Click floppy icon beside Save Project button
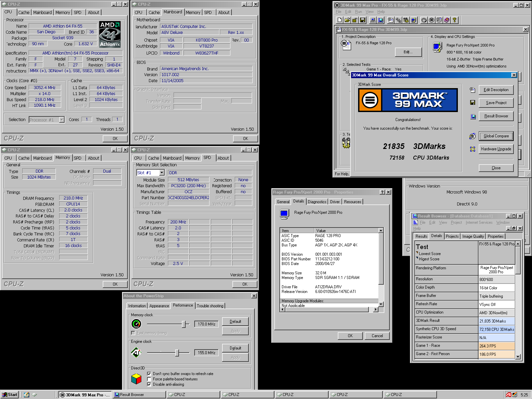 pos(472,103)
